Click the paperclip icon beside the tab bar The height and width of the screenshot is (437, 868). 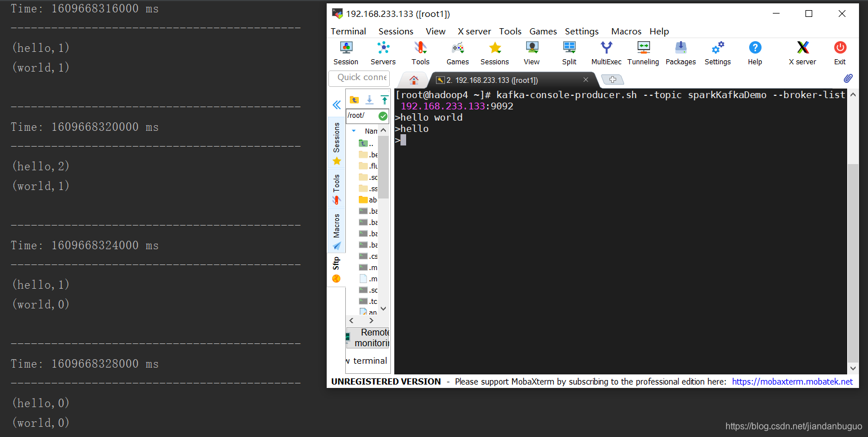[x=848, y=78]
